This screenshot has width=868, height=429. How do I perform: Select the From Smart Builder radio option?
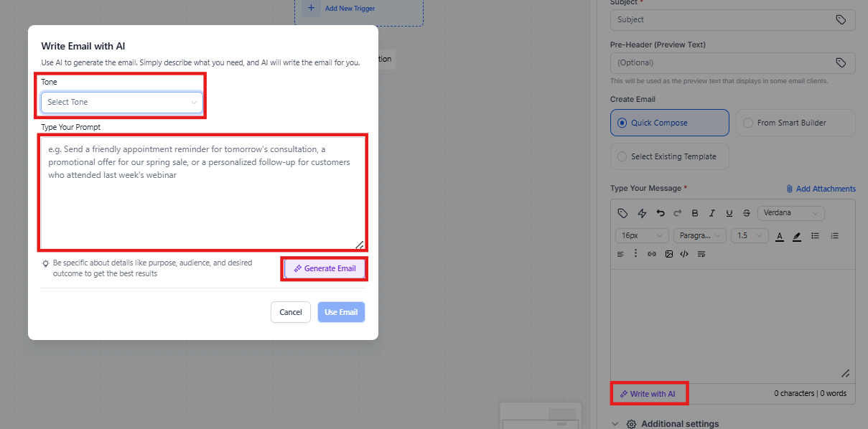coord(795,123)
